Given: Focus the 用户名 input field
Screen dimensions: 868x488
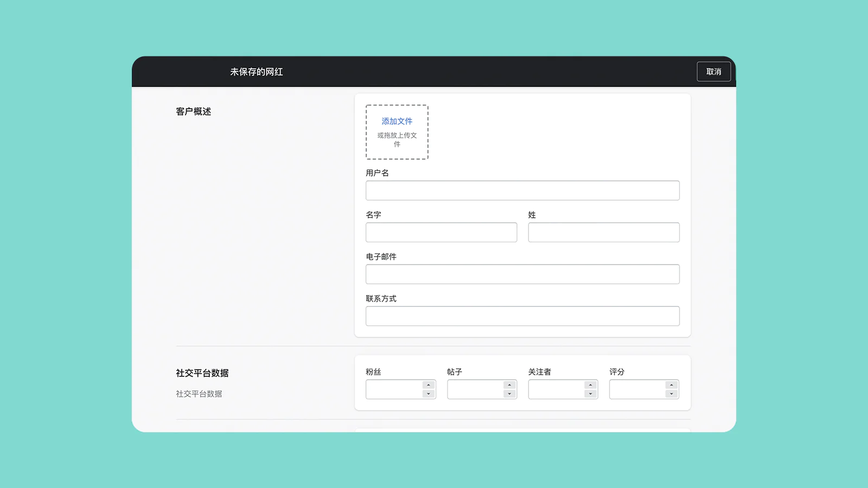Looking at the screenshot, I should coord(522,190).
